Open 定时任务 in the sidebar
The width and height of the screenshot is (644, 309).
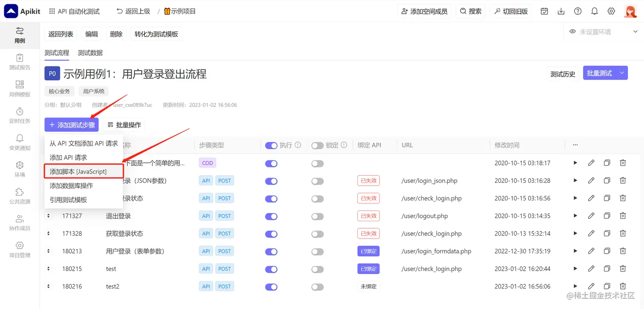click(20, 116)
